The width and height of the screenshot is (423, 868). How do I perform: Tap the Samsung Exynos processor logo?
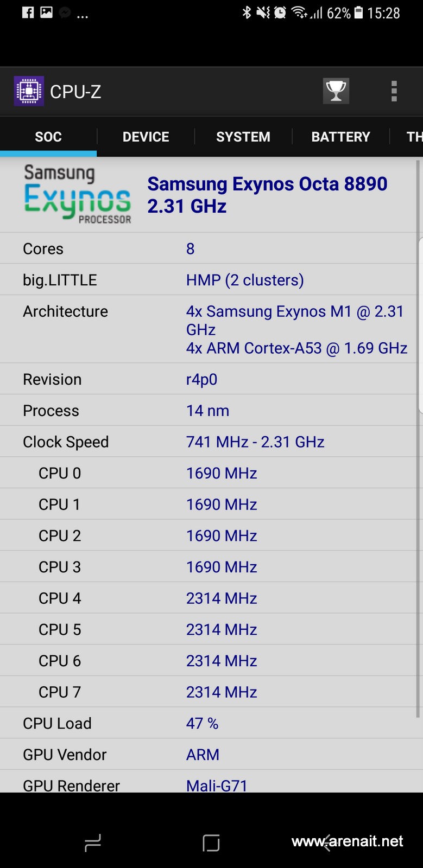point(78,194)
